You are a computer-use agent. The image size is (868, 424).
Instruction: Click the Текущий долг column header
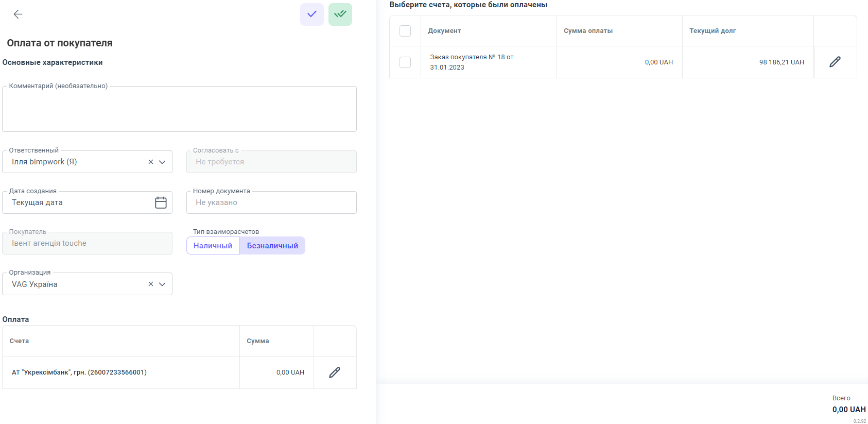(712, 31)
